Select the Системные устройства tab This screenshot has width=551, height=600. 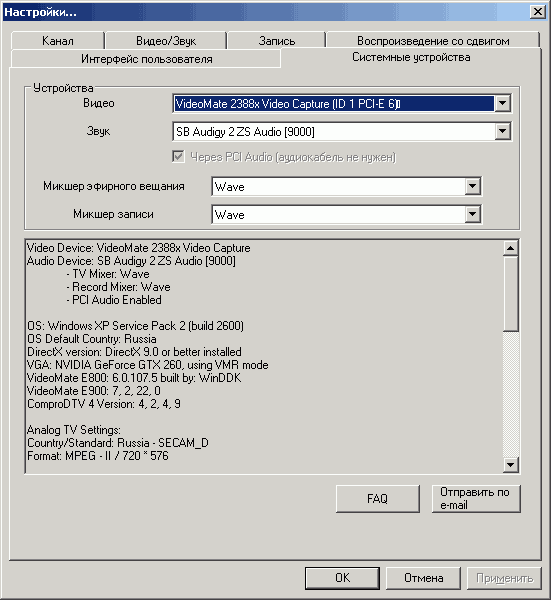click(x=411, y=57)
